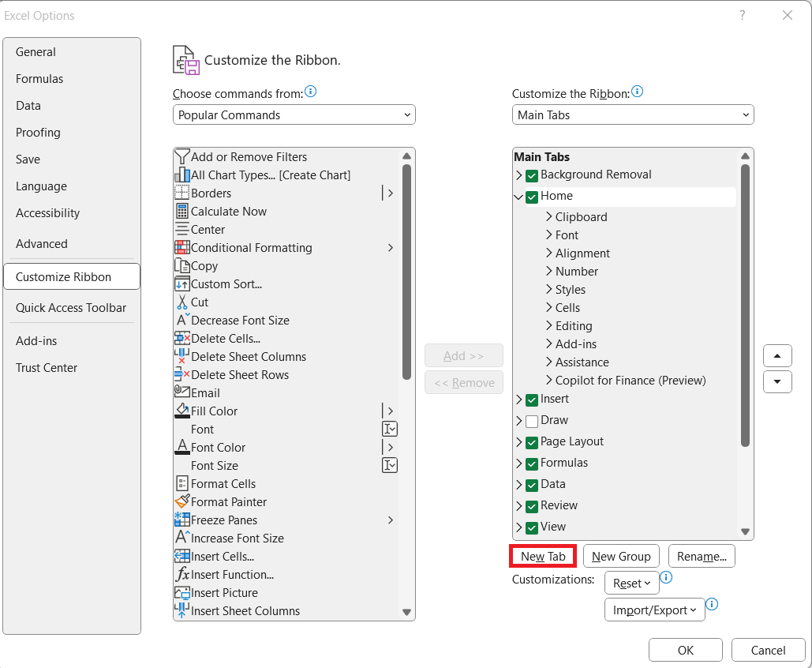This screenshot has height=668, width=812.
Task: Expand the Alignment group
Action: [549, 253]
